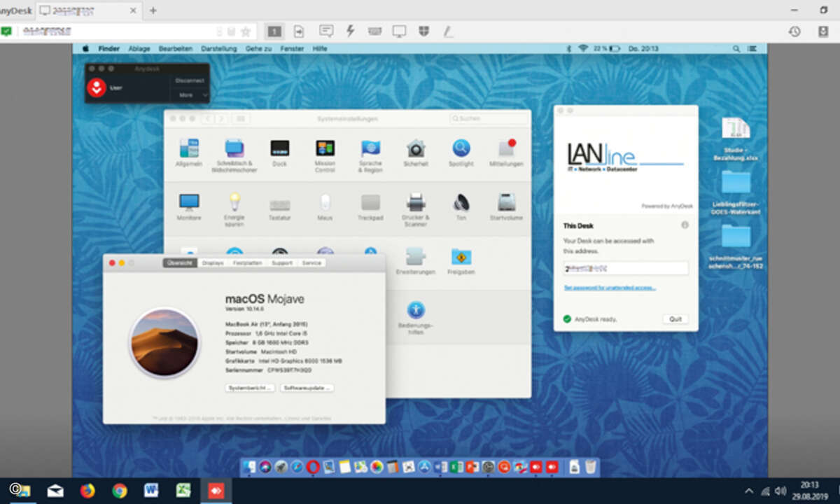This screenshot has height=504, width=840.
Task: Click the Softwareupdate button
Action: click(x=307, y=388)
